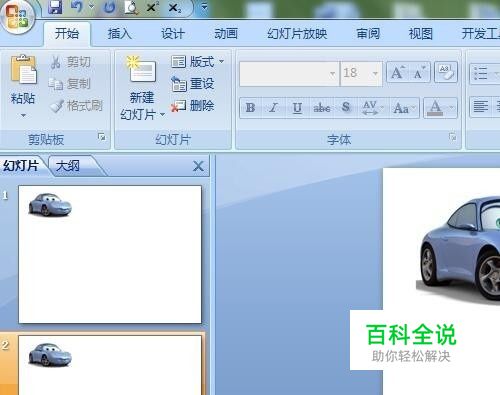The height and width of the screenshot is (395, 500).
Task: Open the 字体 dialog launcher
Action: tap(452, 137)
